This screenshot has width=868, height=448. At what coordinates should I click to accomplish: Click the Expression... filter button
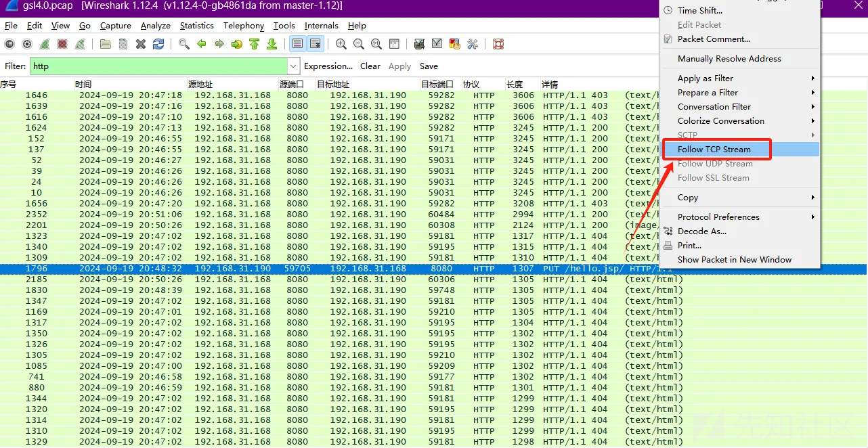(328, 66)
